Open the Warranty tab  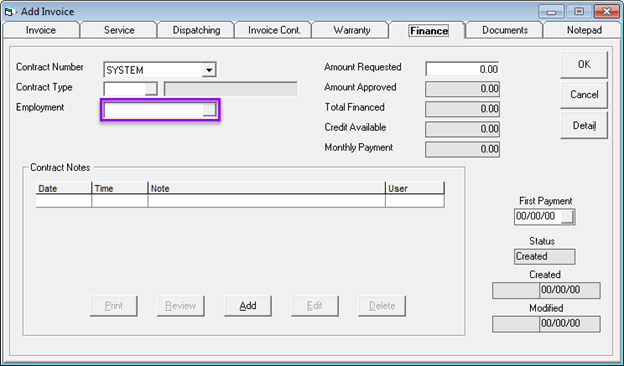[x=351, y=30]
